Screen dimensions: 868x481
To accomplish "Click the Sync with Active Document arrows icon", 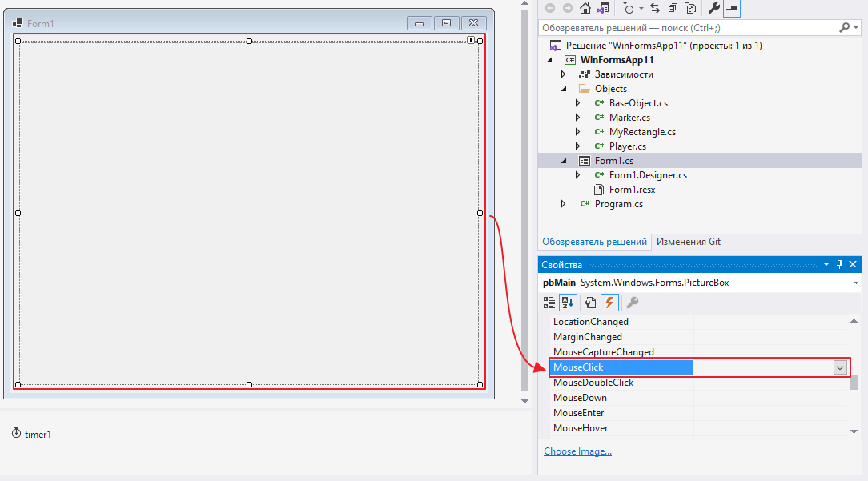I will 655,8.
